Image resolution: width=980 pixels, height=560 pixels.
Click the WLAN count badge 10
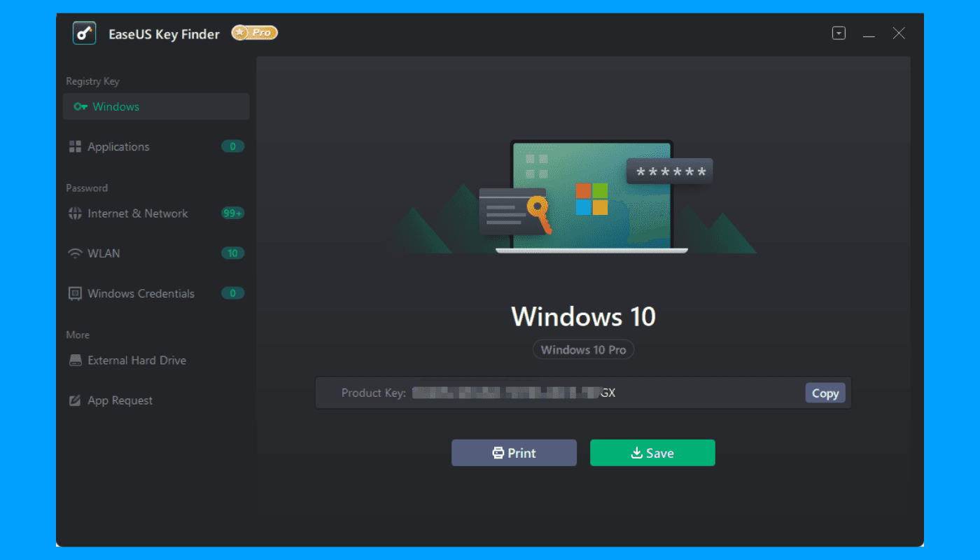pos(233,253)
